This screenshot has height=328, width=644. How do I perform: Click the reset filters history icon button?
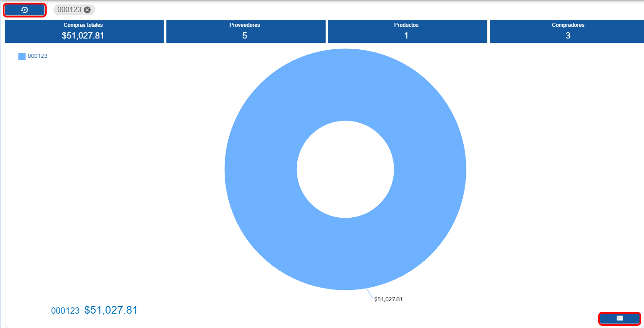25,10
